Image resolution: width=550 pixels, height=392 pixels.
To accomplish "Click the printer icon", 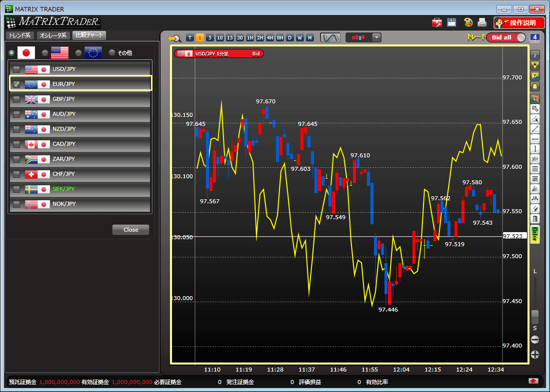I will tap(482, 22).
